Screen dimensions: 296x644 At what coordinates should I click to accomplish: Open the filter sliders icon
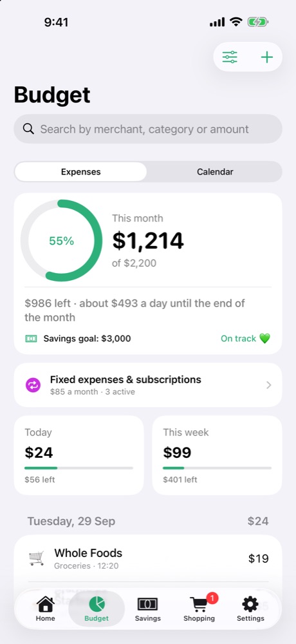click(x=230, y=57)
